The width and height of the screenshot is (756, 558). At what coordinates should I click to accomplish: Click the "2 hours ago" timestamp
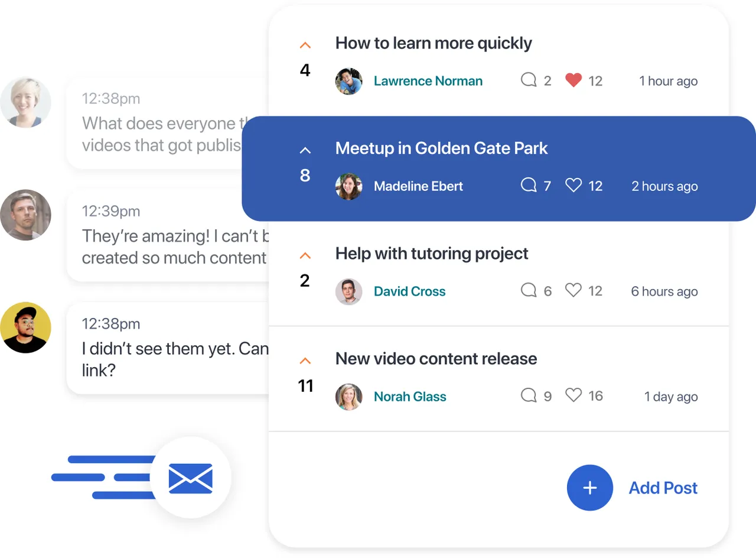point(664,186)
